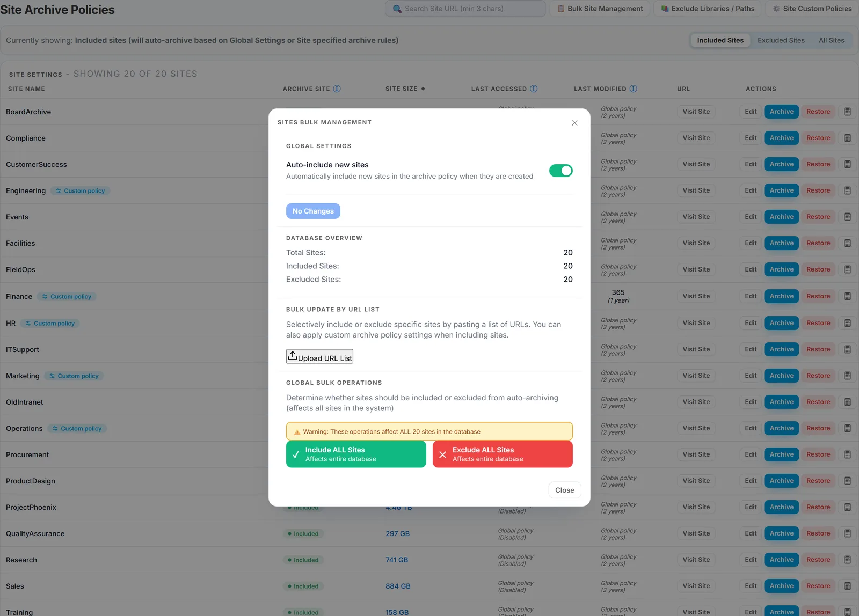Click Last Modified info icon
859x616 pixels.
(x=634, y=89)
